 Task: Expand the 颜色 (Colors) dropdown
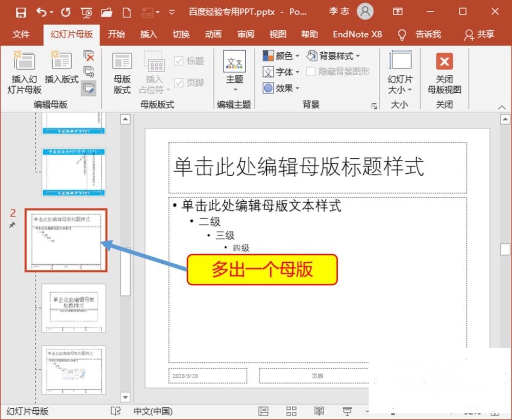281,56
